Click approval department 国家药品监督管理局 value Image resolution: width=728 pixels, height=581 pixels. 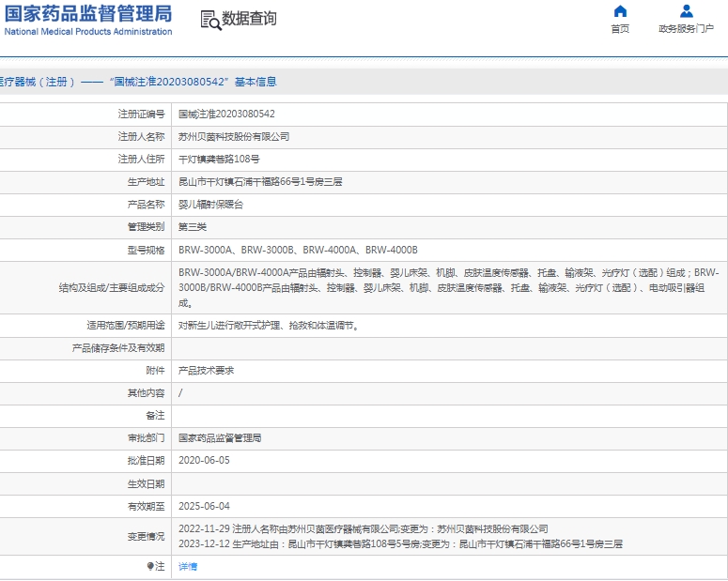click(x=220, y=438)
